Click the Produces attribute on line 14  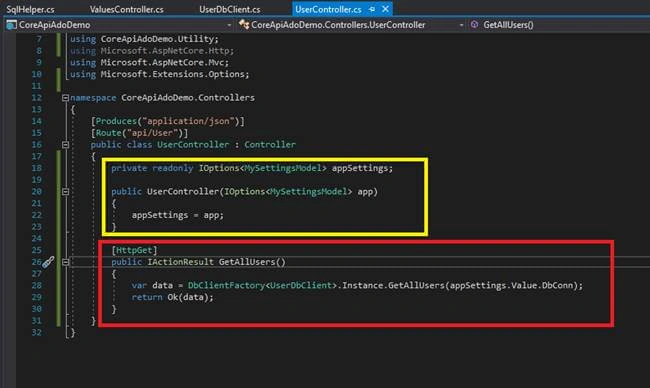click(116, 121)
